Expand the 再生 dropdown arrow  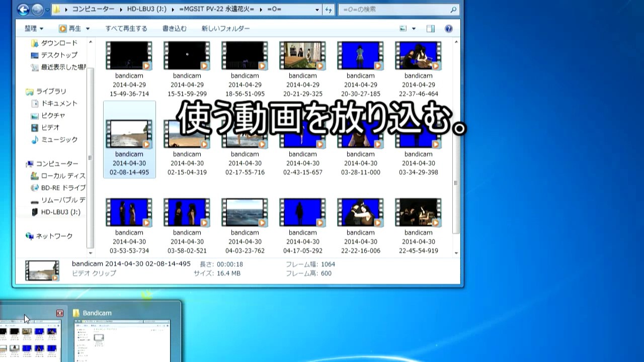88,29
